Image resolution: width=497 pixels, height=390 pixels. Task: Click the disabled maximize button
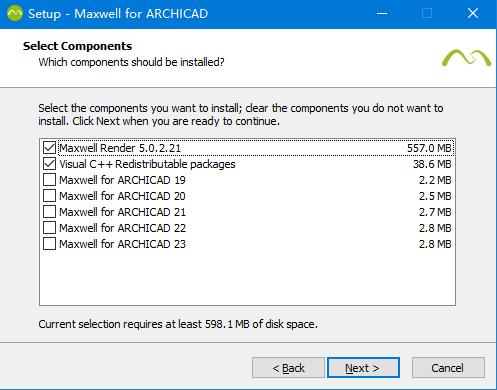click(427, 14)
